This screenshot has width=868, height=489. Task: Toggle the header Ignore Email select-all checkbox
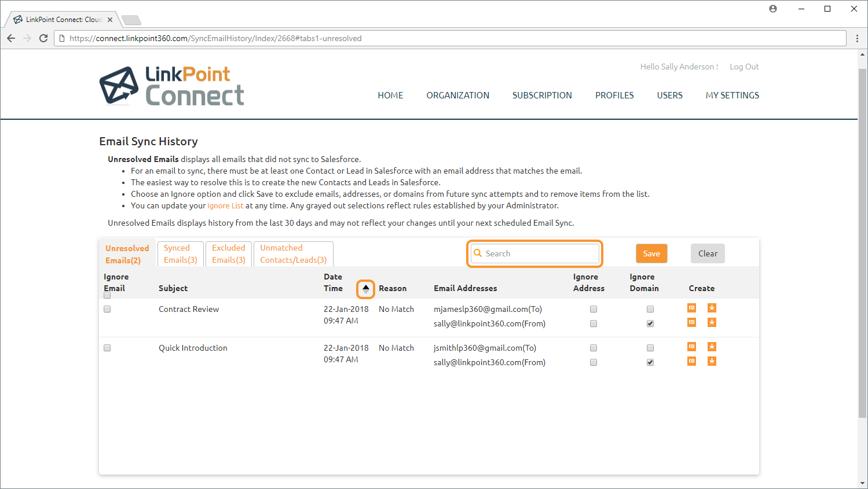pyautogui.click(x=107, y=296)
